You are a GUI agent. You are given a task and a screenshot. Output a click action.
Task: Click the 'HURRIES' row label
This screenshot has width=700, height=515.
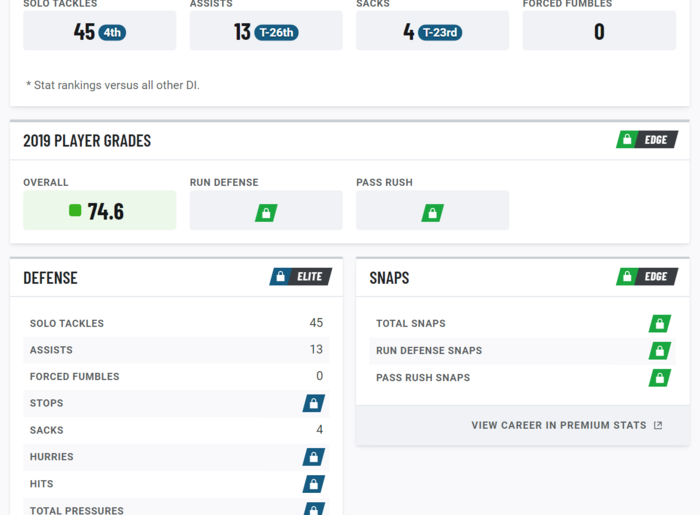(52, 457)
